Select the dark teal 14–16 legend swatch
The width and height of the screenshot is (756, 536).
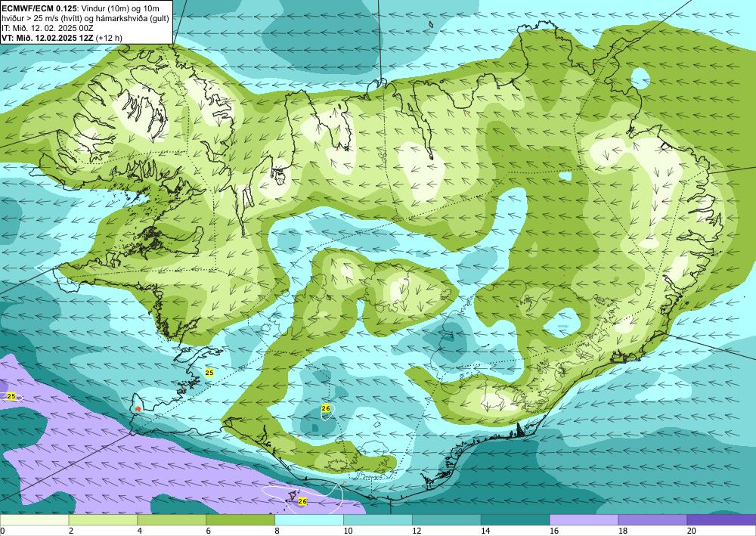(x=516, y=520)
